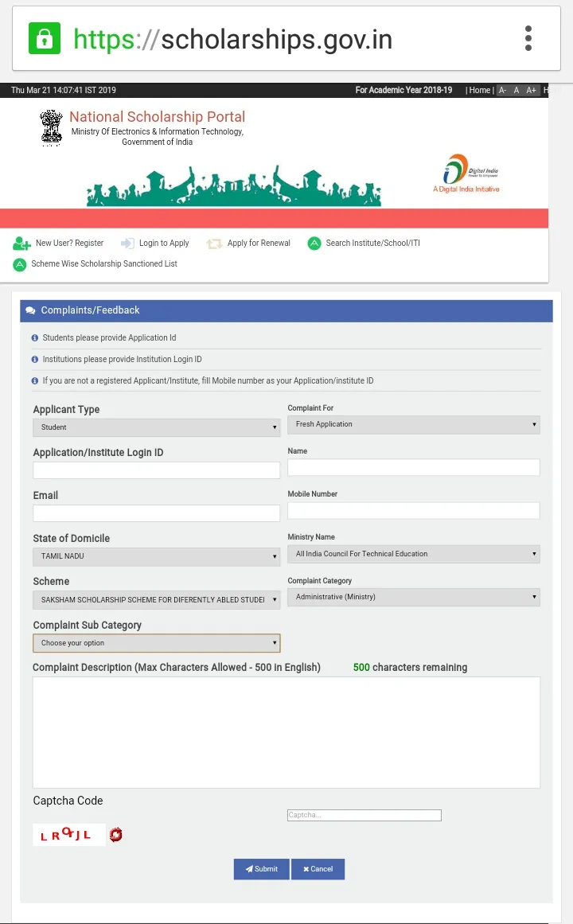Click the Captcha entry field
This screenshot has width=573, height=924.
click(x=364, y=815)
